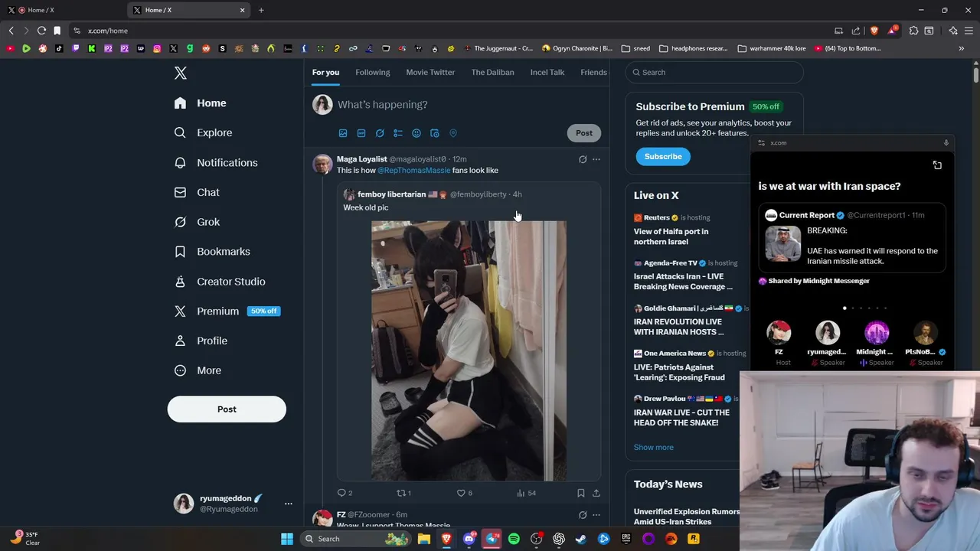980x551 pixels.
Task: Expand the space popup with the corner icon
Action: [937, 165]
